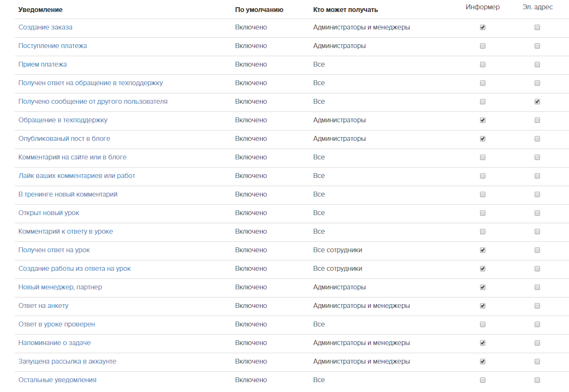Screen dimensions: 569x392
Task: Enable Эл. адрес for "Обращение в техподдержку"
Action: click(x=537, y=120)
